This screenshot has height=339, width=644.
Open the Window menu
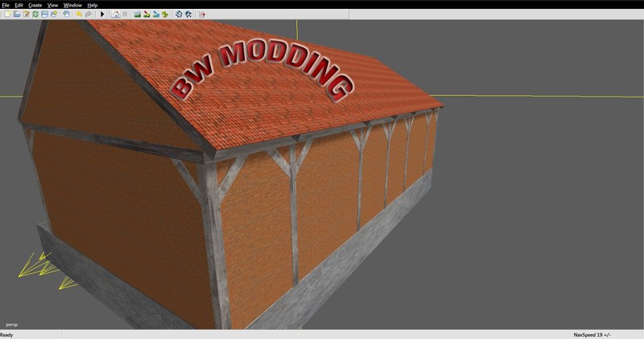72,5
